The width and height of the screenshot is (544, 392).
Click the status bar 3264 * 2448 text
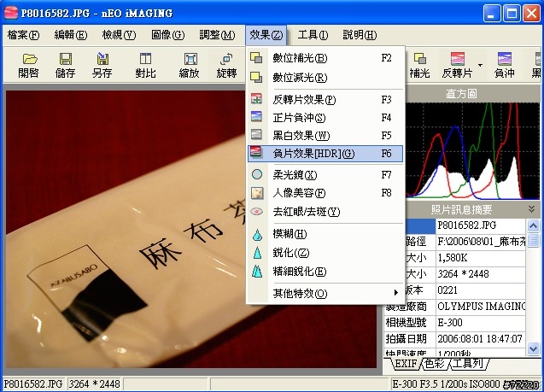pyautogui.click(x=94, y=384)
